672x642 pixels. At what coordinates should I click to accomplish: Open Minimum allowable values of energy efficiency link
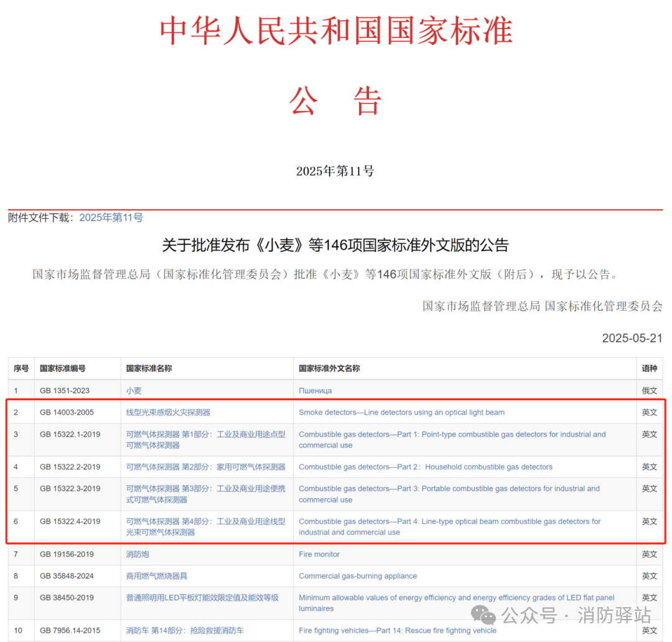[x=457, y=603]
